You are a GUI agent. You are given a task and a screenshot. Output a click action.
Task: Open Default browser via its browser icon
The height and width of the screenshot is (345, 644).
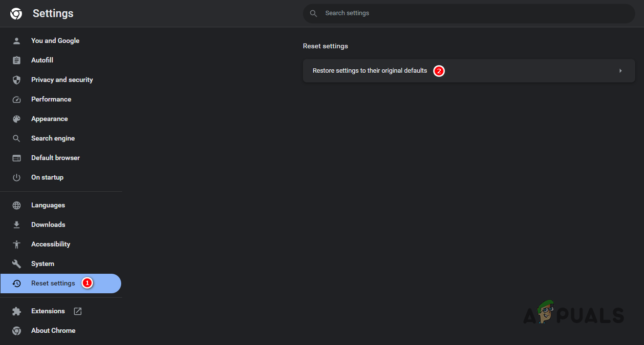click(17, 158)
